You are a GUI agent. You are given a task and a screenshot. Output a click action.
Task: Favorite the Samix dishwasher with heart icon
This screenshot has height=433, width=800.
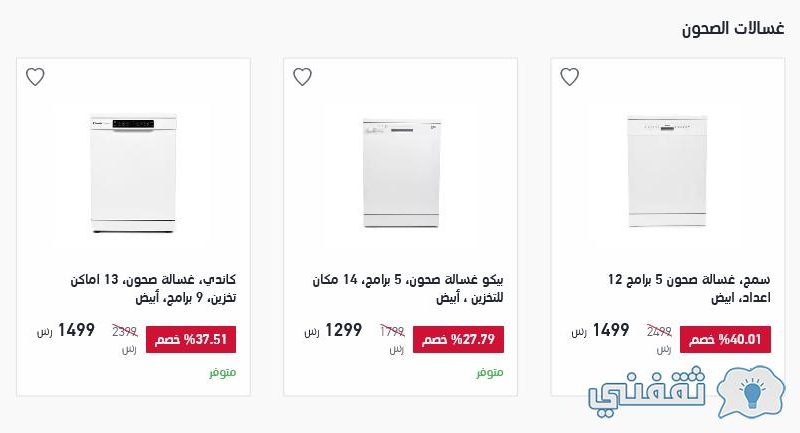(569, 77)
